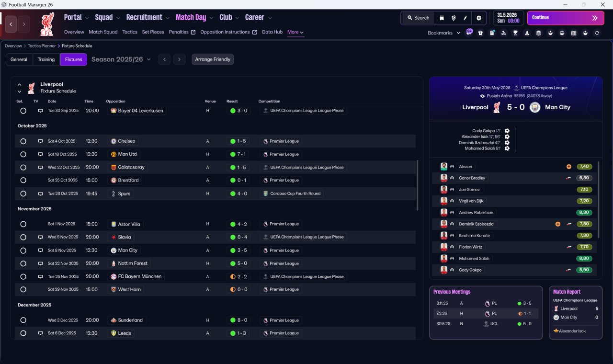Click the Liverpool club crest logo
Image resolution: width=613 pixels, height=364 pixels.
[x=47, y=24]
